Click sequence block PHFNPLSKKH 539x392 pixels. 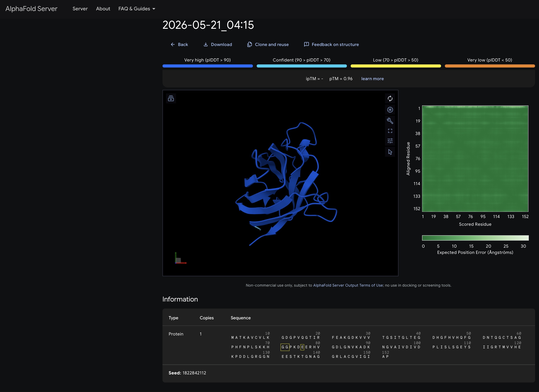click(x=250, y=347)
